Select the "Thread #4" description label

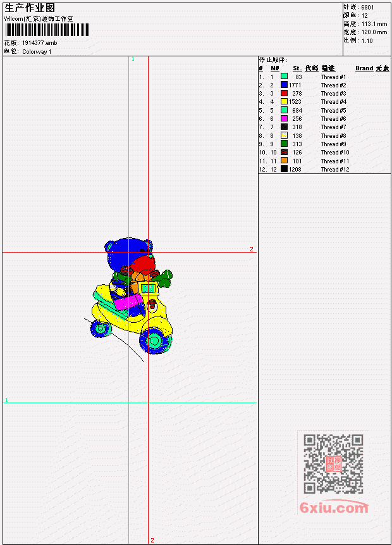click(x=333, y=102)
